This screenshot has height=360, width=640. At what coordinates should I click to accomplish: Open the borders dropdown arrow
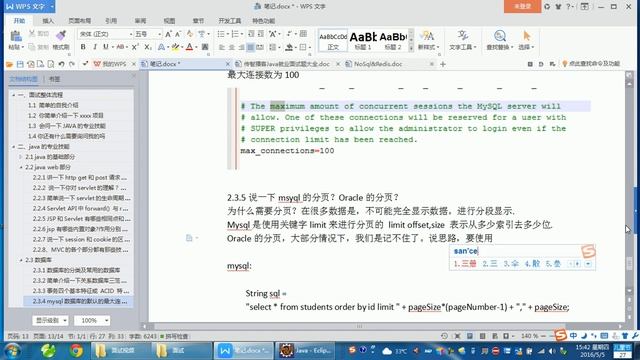pos(309,47)
